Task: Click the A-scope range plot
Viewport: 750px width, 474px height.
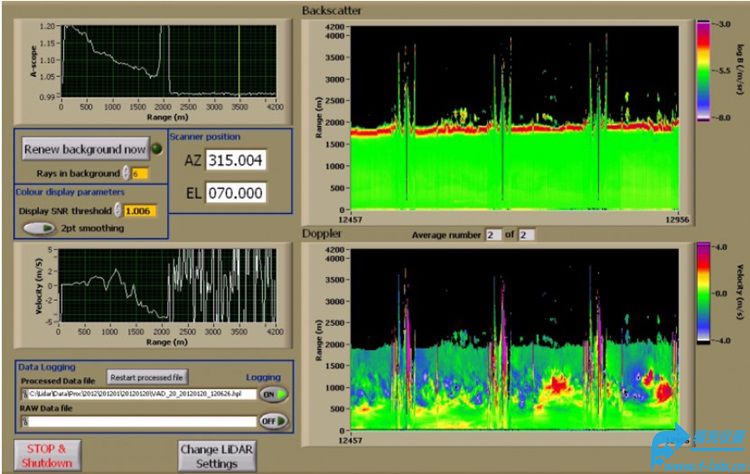Action: click(167, 58)
